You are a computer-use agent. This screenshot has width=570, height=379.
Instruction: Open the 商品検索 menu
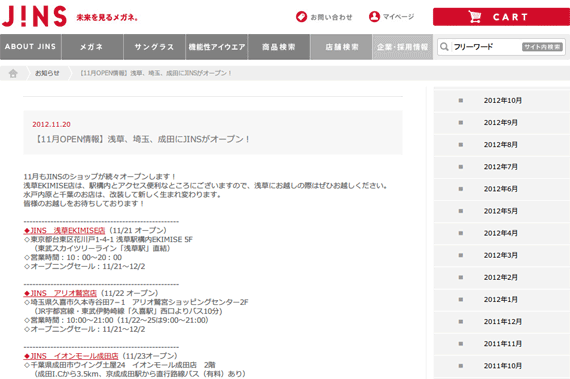click(x=279, y=47)
